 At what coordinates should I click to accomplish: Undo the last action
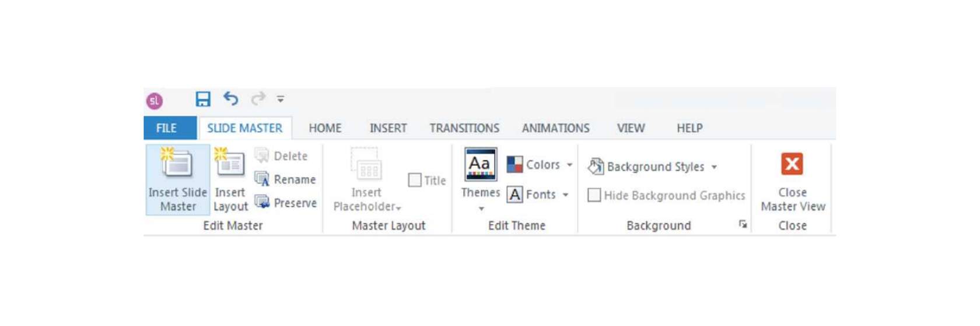(231, 98)
